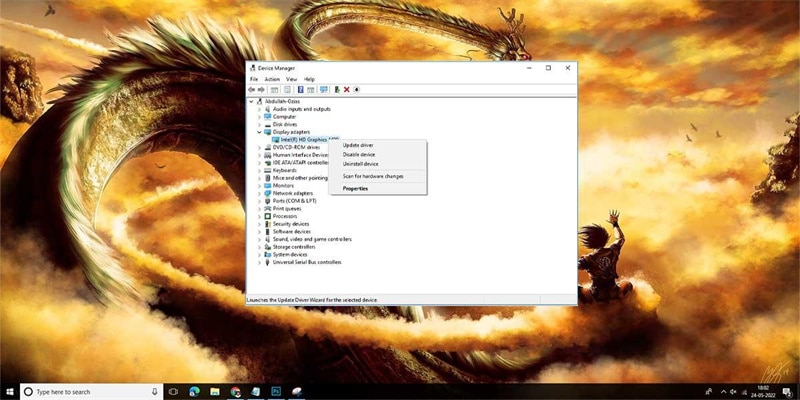The image size is (800, 400).
Task: Expand the Ports (COM & LPT) category
Action: (x=259, y=201)
